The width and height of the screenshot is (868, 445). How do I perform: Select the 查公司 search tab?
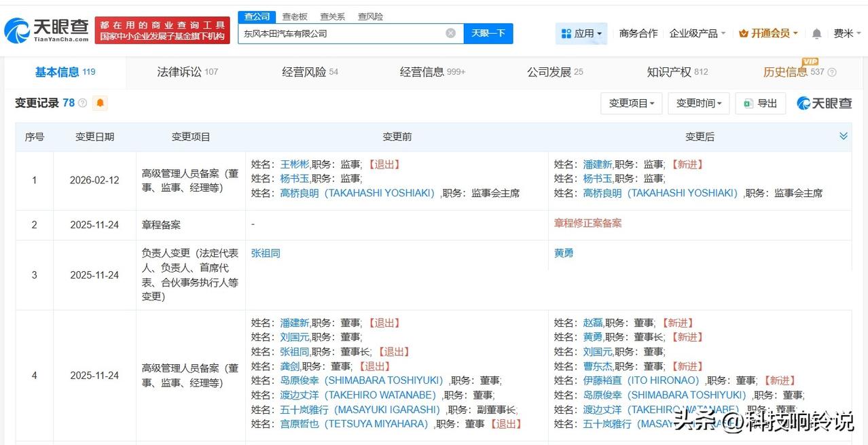pyautogui.click(x=257, y=16)
